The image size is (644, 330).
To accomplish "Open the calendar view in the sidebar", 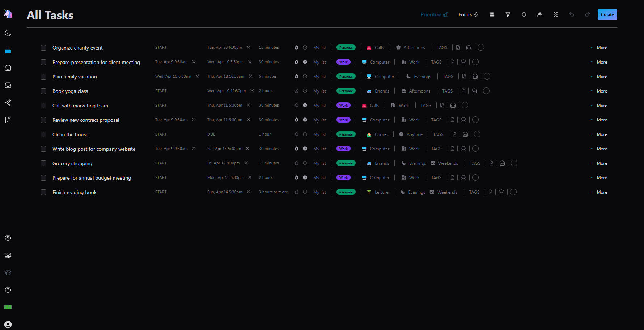I will (8, 68).
